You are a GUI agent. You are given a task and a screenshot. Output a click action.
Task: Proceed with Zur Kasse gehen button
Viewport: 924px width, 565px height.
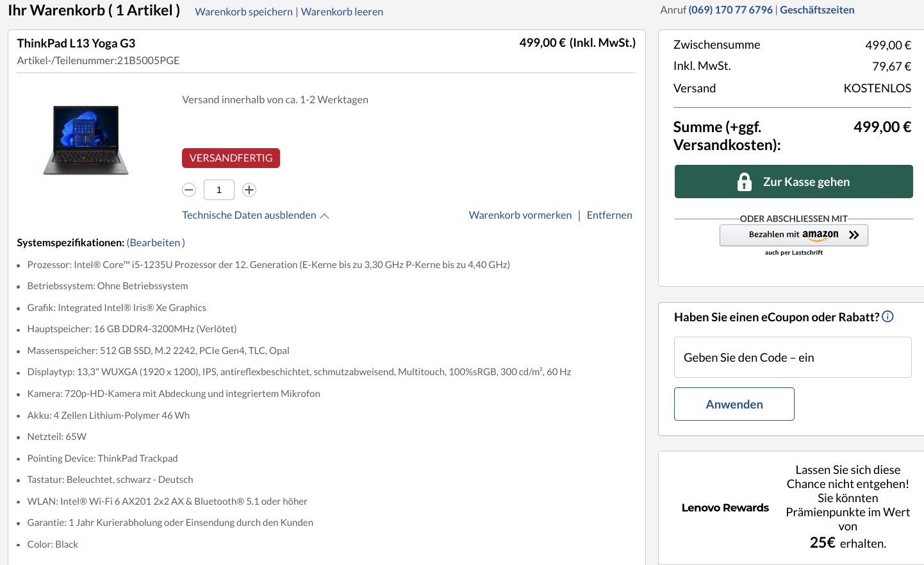pyautogui.click(x=793, y=181)
